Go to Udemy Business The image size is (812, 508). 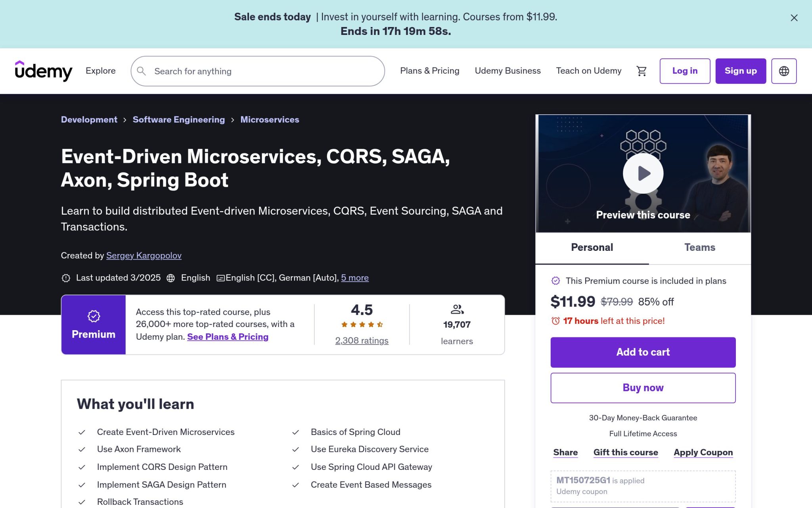507,71
